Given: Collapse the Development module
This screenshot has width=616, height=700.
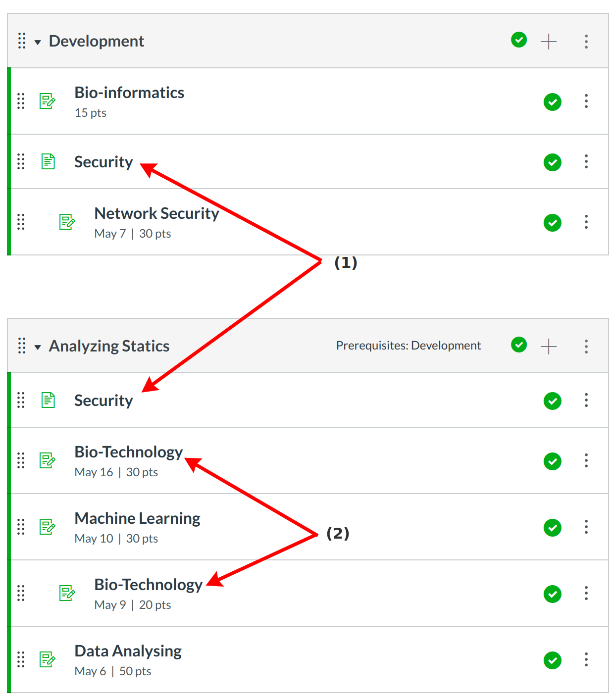Looking at the screenshot, I should [x=38, y=42].
